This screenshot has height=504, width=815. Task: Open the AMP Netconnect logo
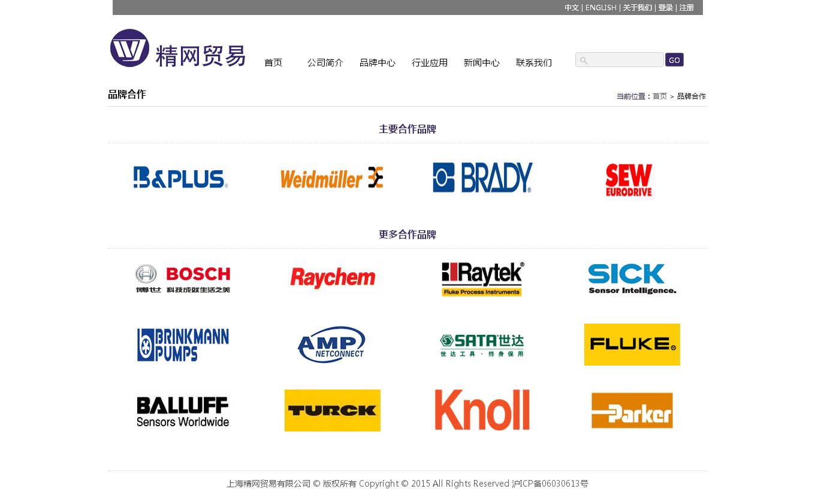331,345
